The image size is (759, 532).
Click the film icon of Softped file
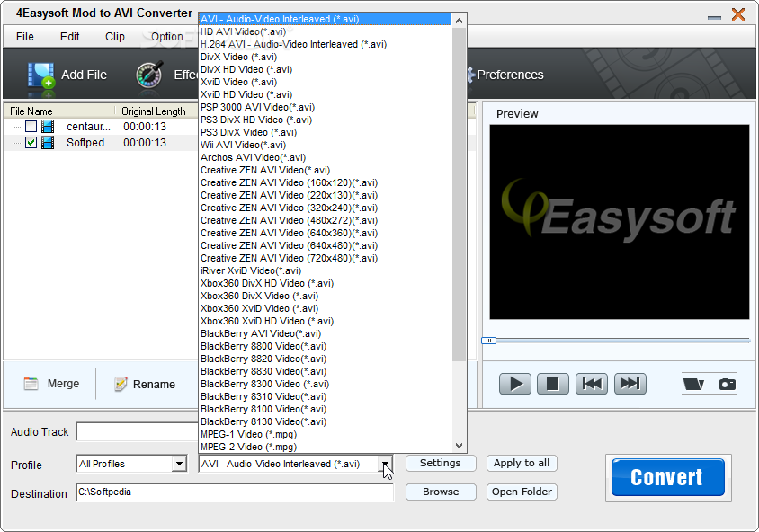tap(48, 143)
